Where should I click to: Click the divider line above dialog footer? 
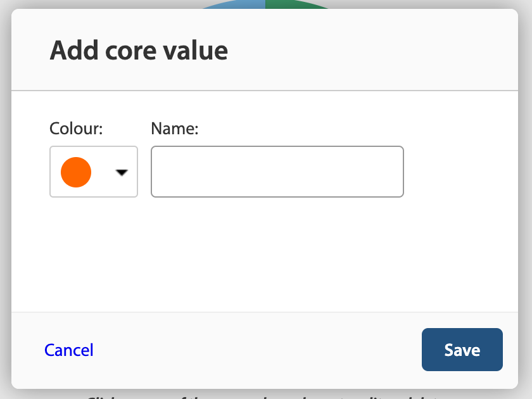tap(265, 312)
